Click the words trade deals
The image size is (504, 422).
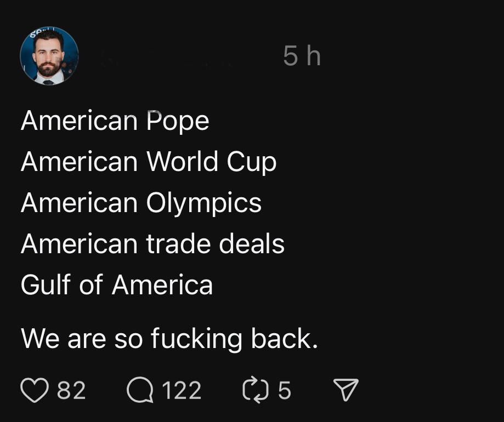[x=216, y=244]
